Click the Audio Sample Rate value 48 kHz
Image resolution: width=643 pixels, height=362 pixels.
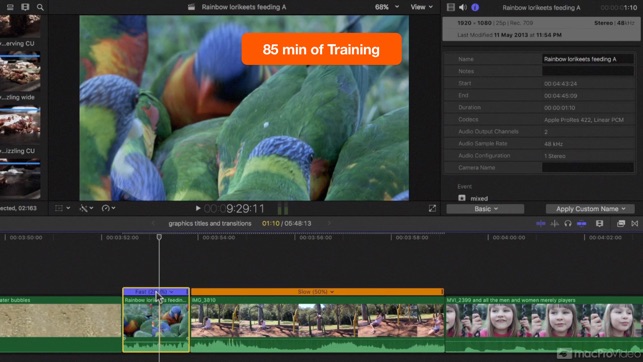(553, 144)
